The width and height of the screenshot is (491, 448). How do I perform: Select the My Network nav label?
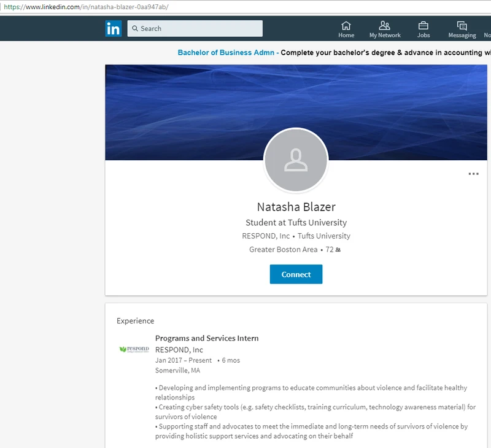pyautogui.click(x=385, y=36)
